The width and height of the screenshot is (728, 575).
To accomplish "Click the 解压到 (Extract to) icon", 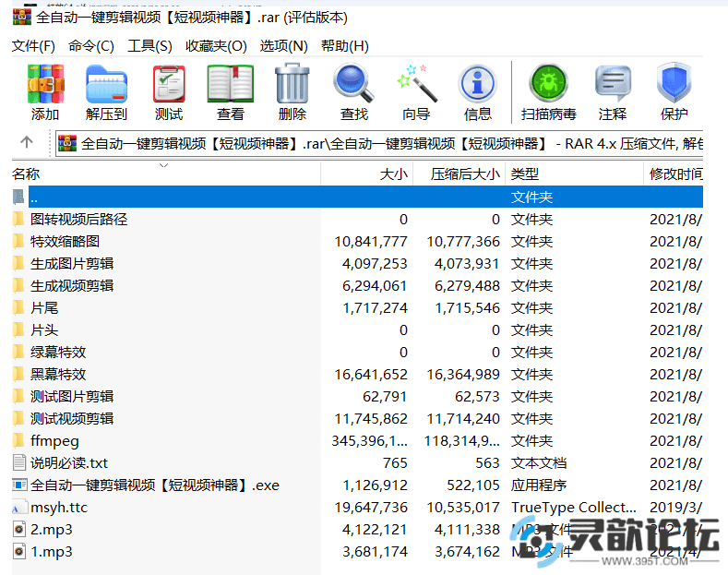I will [106, 84].
